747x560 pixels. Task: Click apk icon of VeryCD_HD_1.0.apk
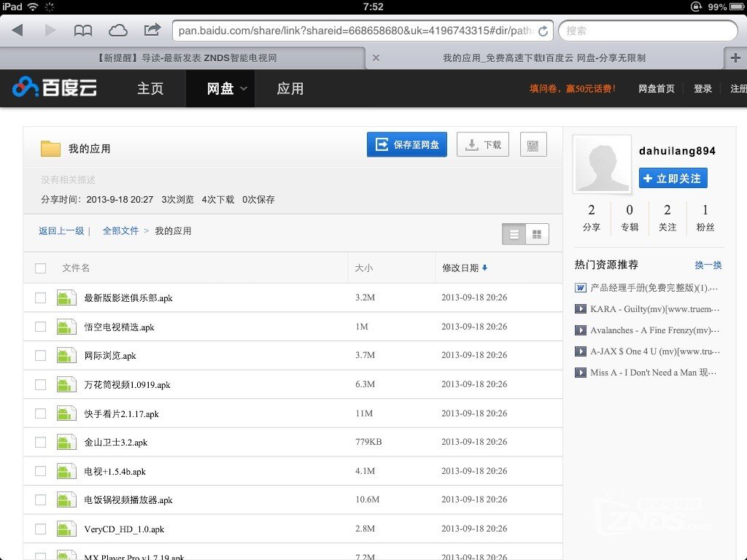[66, 529]
